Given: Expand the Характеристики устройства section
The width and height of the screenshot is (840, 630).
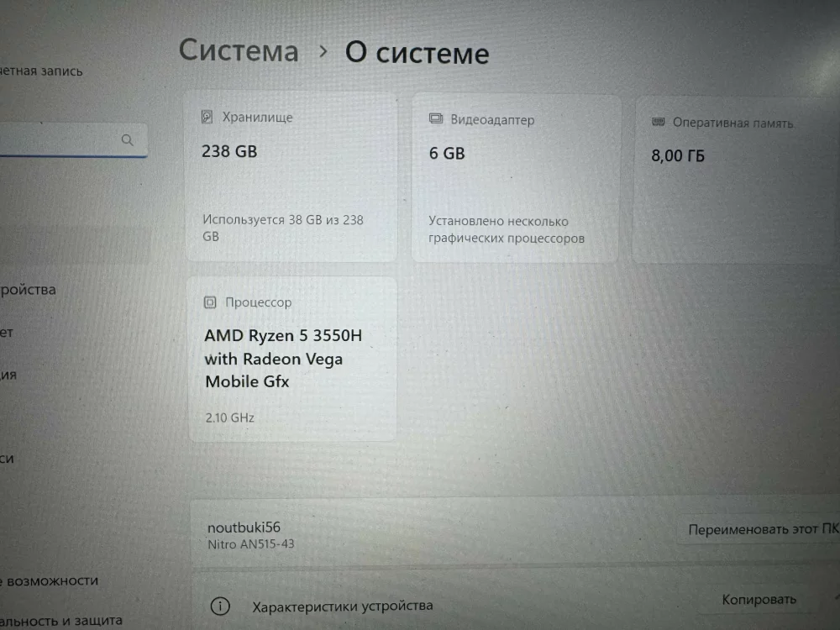Looking at the screenshot, I should click(516, 603).
